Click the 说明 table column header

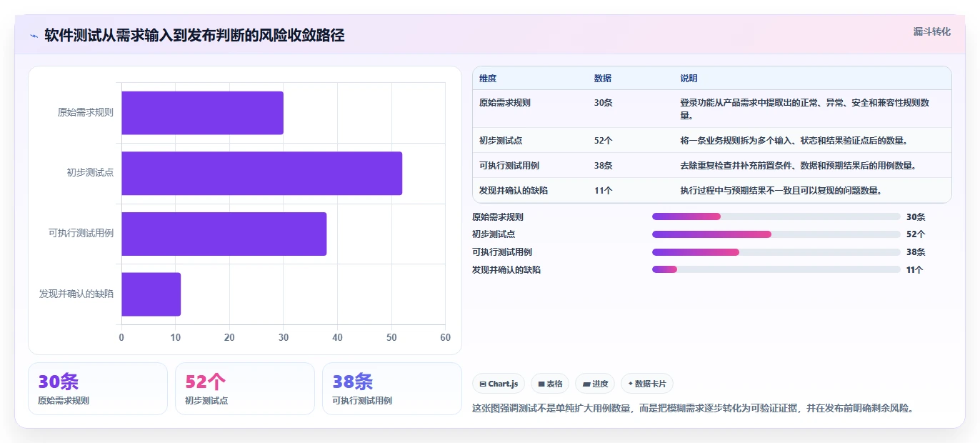[x=689, y=78]
